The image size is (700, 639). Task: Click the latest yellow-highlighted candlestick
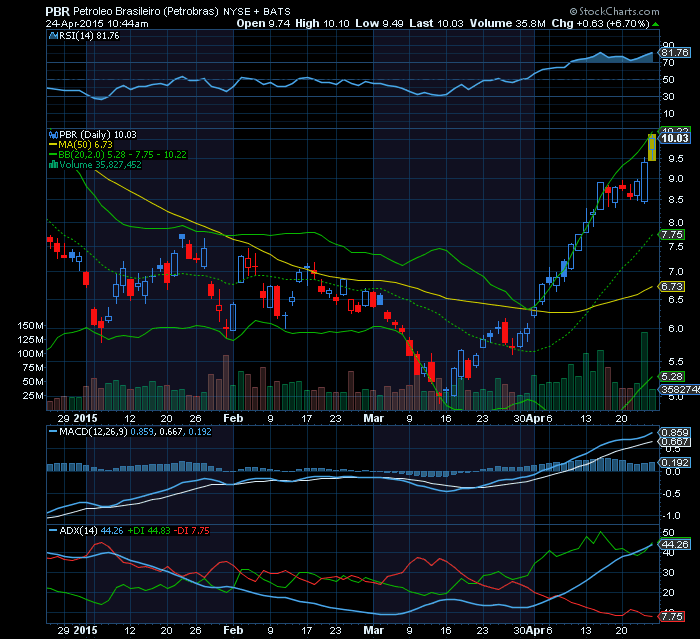coord(652,147)
